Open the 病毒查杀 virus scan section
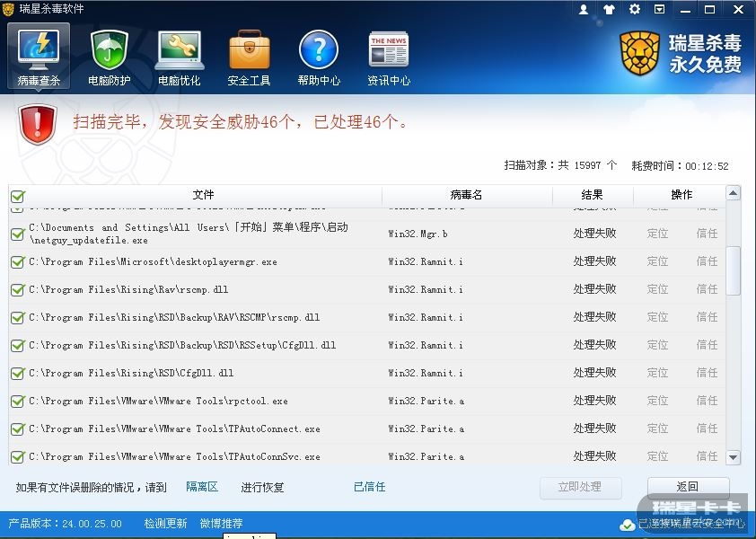 click(39, 57)
